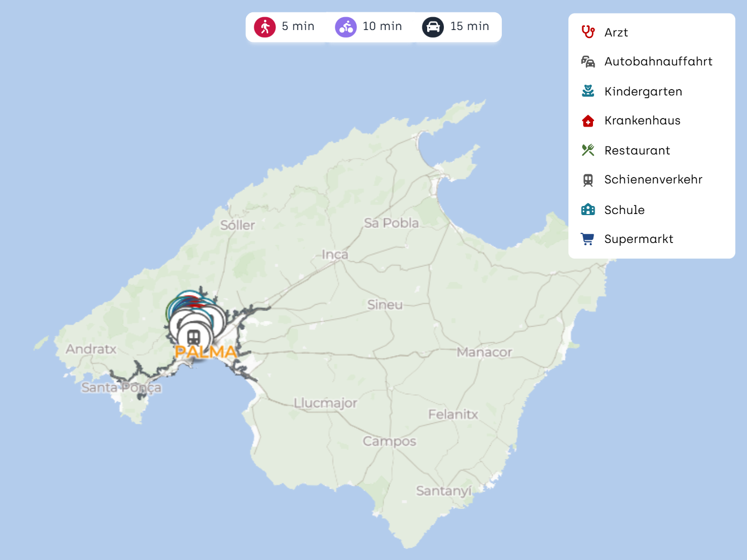Click the Manacor town label

point(484,352)
